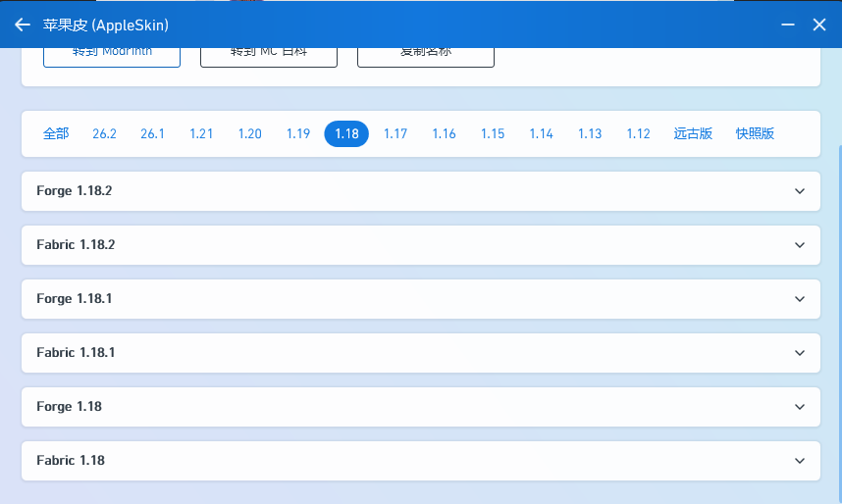
Task: Select the 1.20 version filter
Action: [x=249, y=133]
